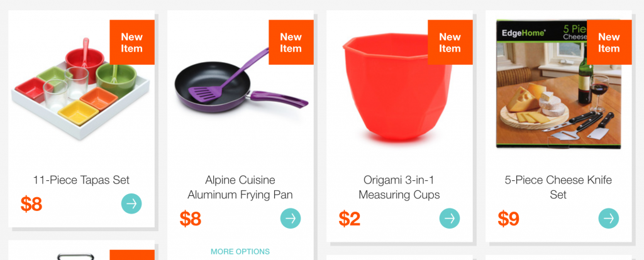
Task: Click New Item badge on cheese knife card
Action: 609,42
